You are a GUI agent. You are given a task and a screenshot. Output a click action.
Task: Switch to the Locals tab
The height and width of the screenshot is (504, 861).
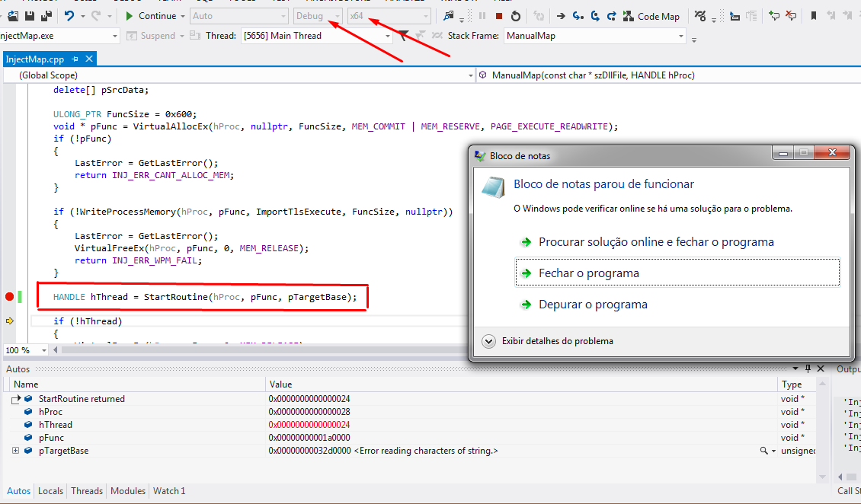[51, 491]
